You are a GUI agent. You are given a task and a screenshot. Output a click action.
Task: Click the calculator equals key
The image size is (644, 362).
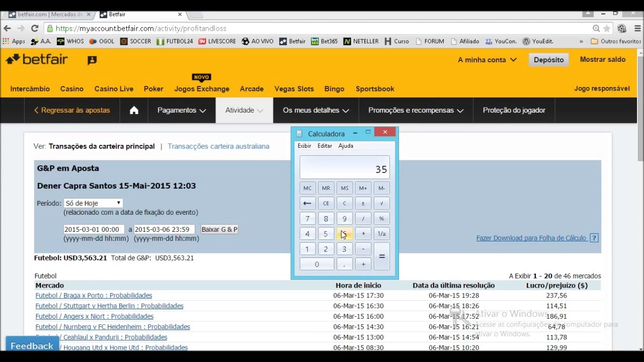coord(382,256)
